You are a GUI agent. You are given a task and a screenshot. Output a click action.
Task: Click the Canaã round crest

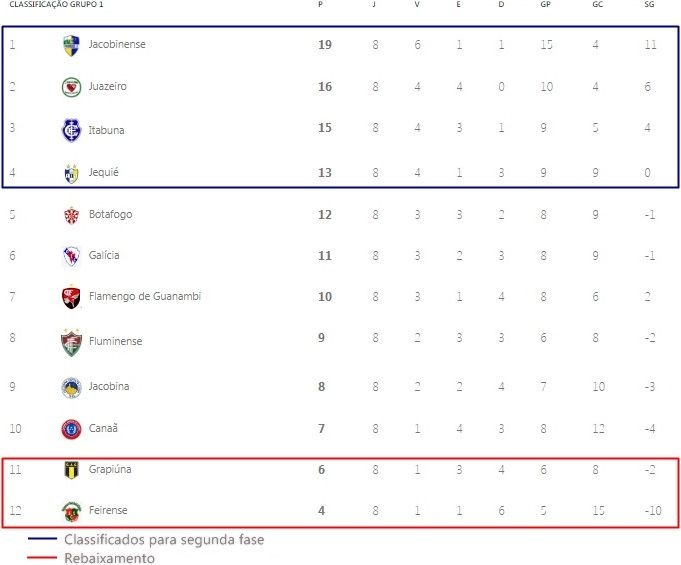[71, 430]
